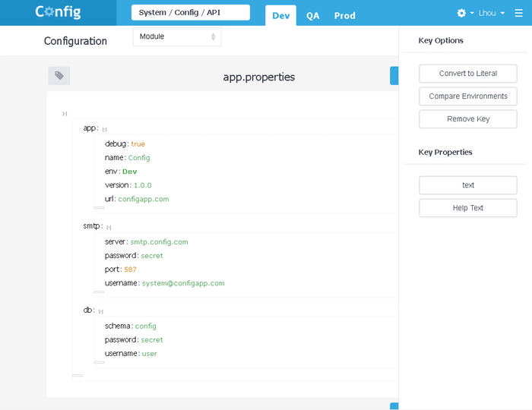532x410 pixels.
Task: Select the server value smtp.config.com
Action: tap(159, 242)
